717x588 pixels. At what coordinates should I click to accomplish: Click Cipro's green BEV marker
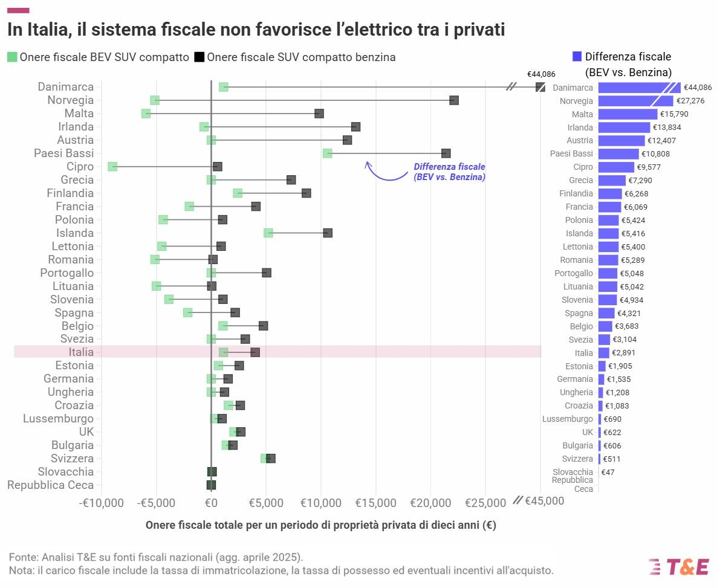112,166
